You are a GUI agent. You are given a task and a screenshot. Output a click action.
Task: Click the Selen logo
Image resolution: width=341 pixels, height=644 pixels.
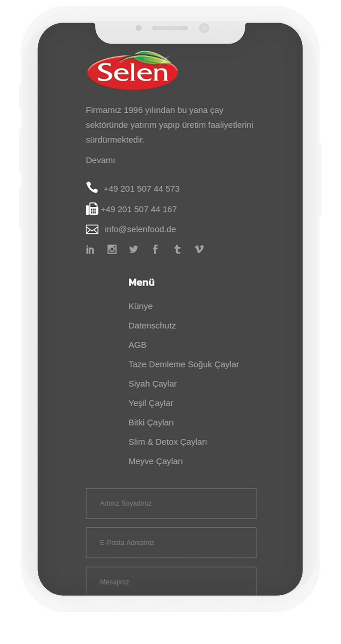tap(133, 71)
